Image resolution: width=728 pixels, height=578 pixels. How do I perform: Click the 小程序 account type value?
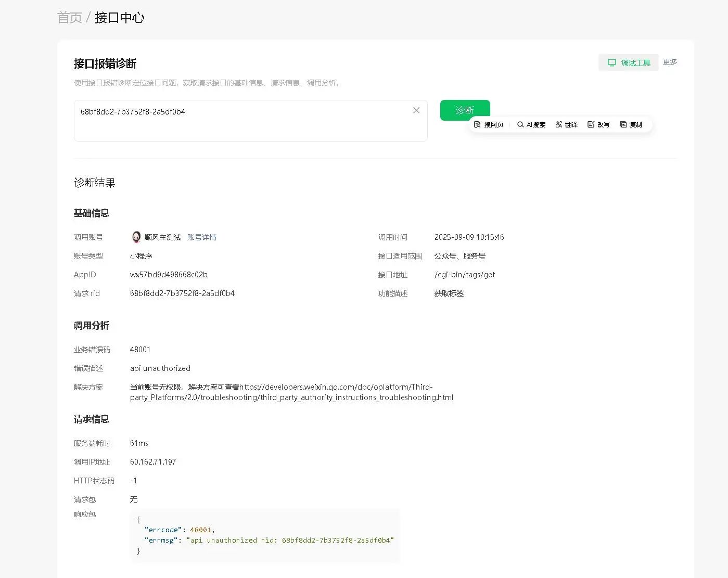(141, 256)
